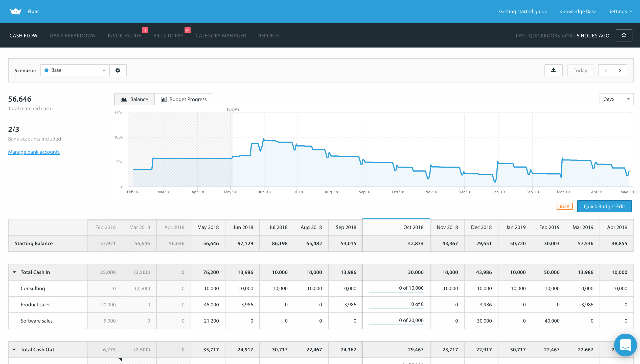Viewport: 640px width, 364px height.
Task: Open the Days interval dropdown
Action: tap(616, 99)
